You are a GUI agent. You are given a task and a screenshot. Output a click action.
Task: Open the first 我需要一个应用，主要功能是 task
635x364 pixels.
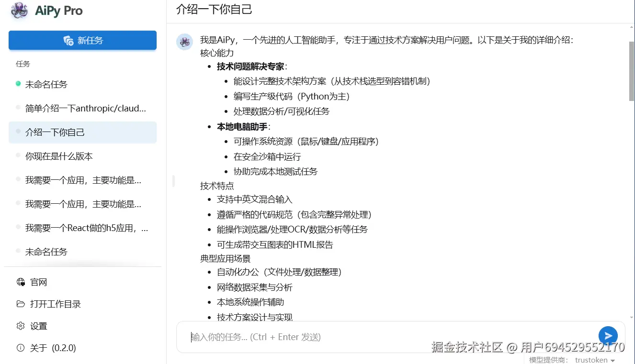(x=82, y=180)
